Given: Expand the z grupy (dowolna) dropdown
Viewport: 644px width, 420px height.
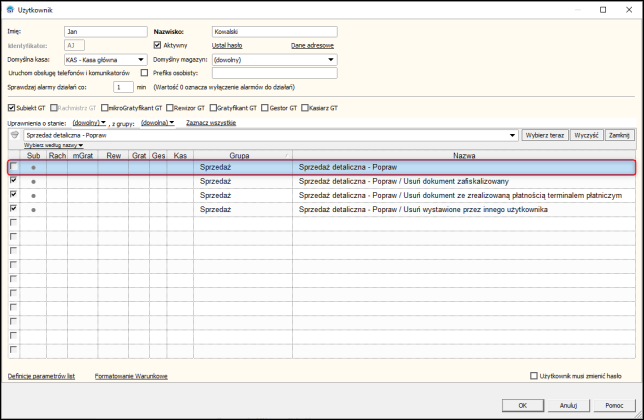Looking at the screenshot, I should [158, 123].
